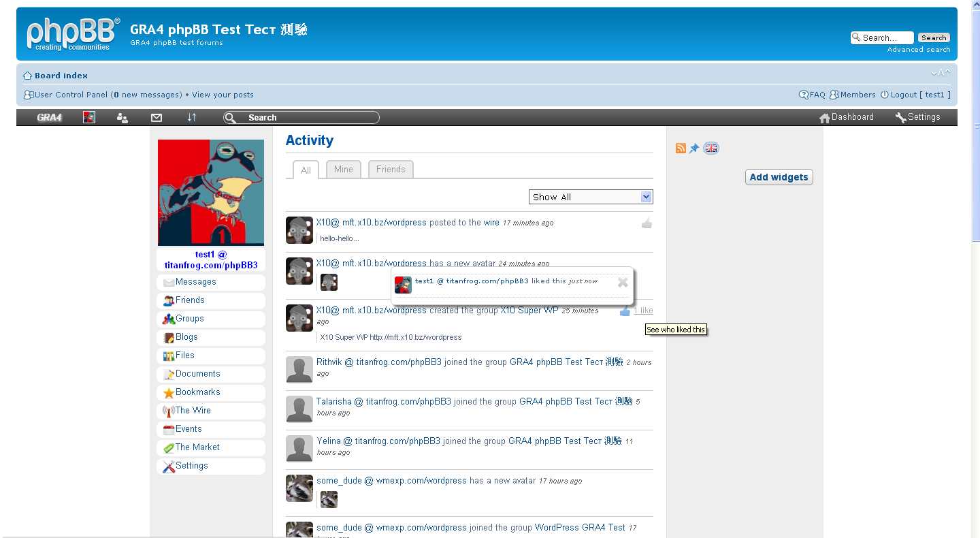Open the Show All filter dropdown
This screenshot has height=538, width=980.
[x=590, y=196]
